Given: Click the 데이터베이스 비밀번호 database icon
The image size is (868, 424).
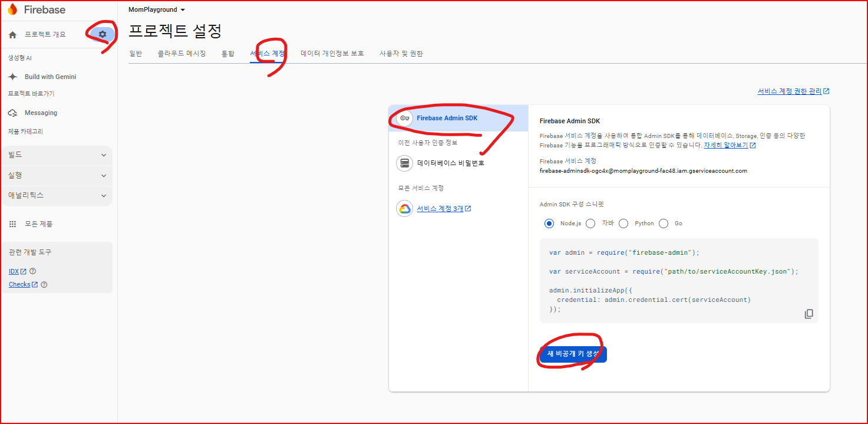Looking at the screenshot, I should pyautogui.click(x=404, y=163).
